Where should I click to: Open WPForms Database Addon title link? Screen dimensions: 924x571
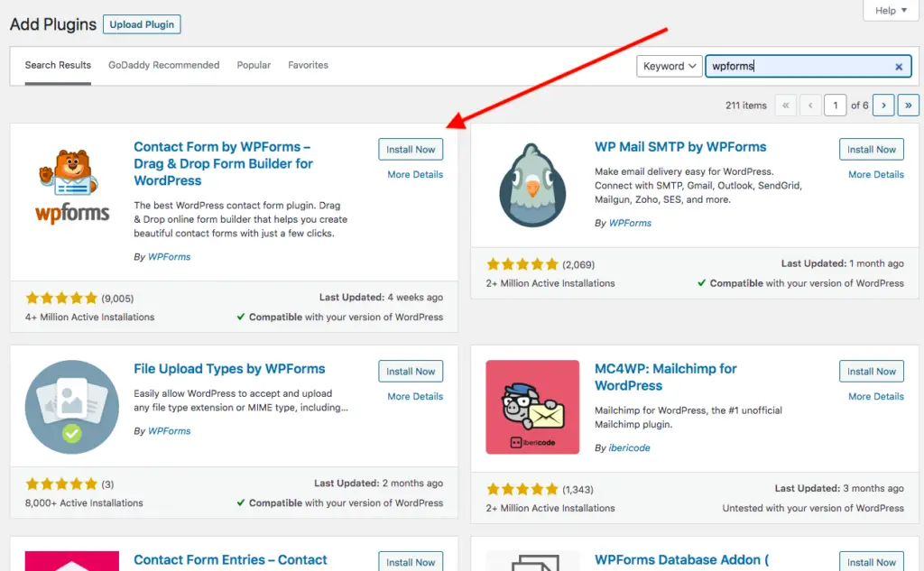click(682, 560)
